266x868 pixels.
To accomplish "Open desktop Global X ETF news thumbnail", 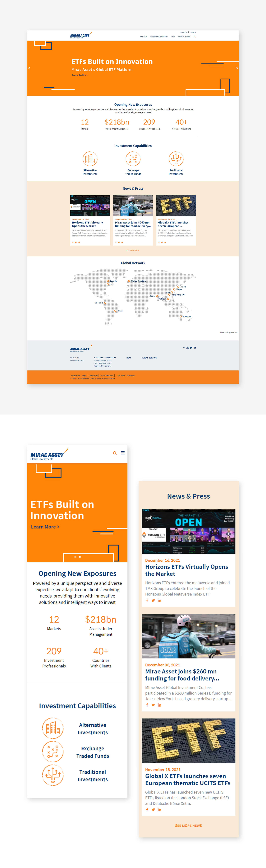I will tap(176, 206).
